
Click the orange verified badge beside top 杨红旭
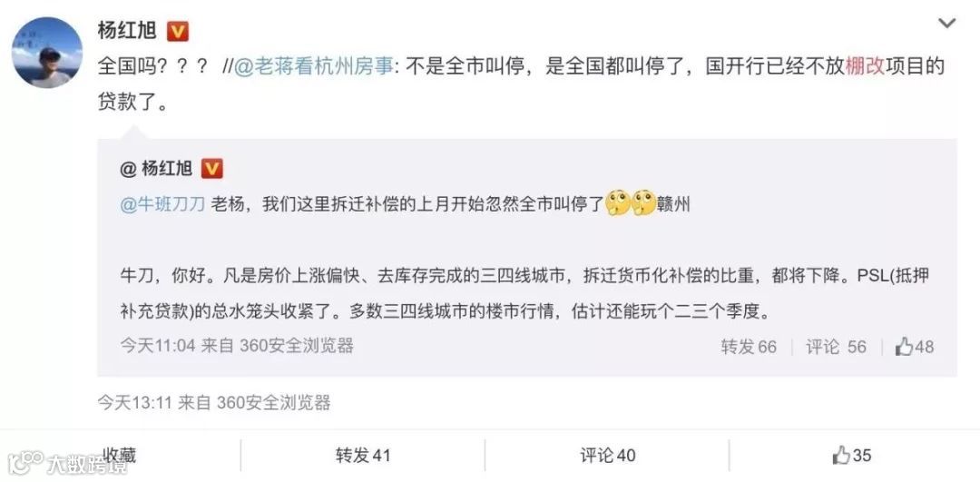[178, 31]
